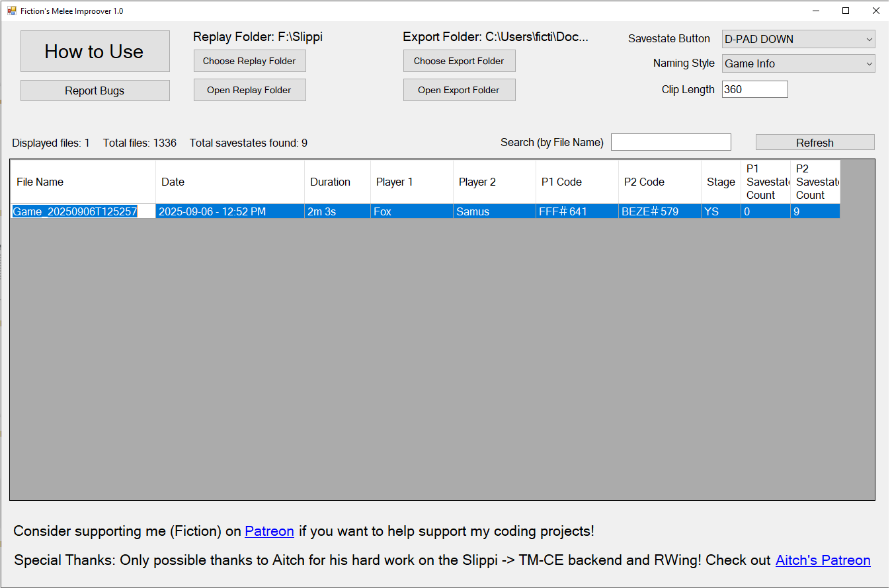Click the YS stage cell
Image resolution: width=890 pixels, height=588 pixels.
(x=721, y=211)
